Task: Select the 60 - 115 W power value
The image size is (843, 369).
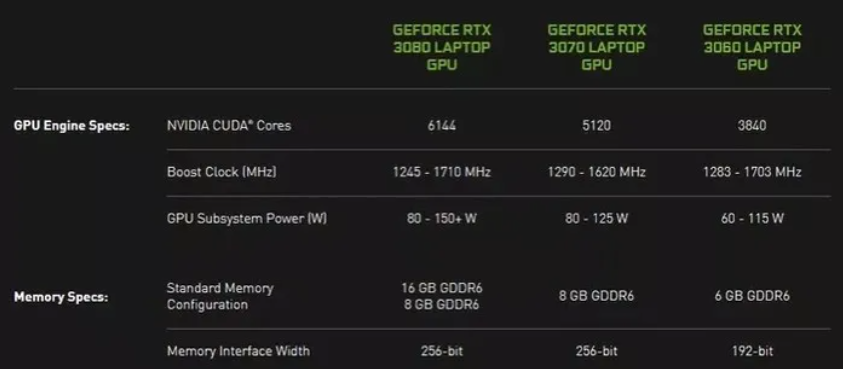Action: point(752,218)
